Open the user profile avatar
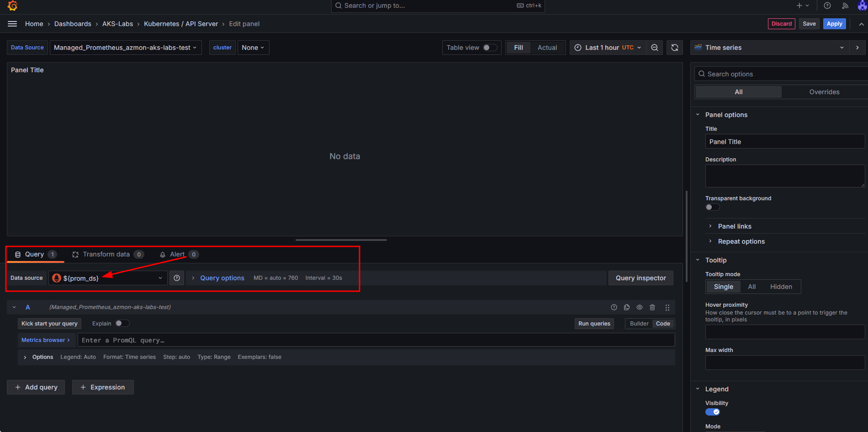The height and width of the screenshot is (432, 868). tap(862, 5)
